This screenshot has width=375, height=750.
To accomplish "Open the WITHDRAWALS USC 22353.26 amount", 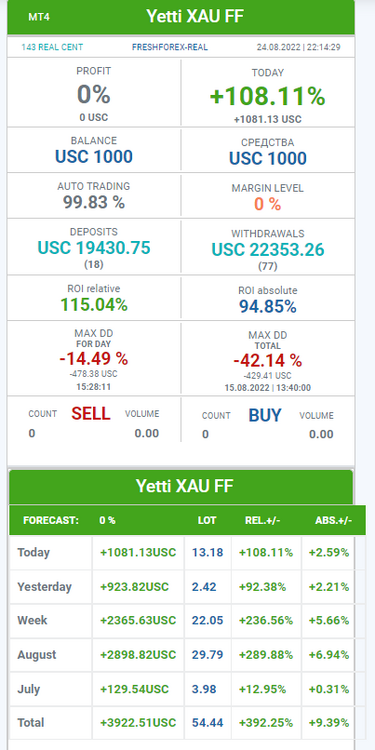I will tap(268, 249).
